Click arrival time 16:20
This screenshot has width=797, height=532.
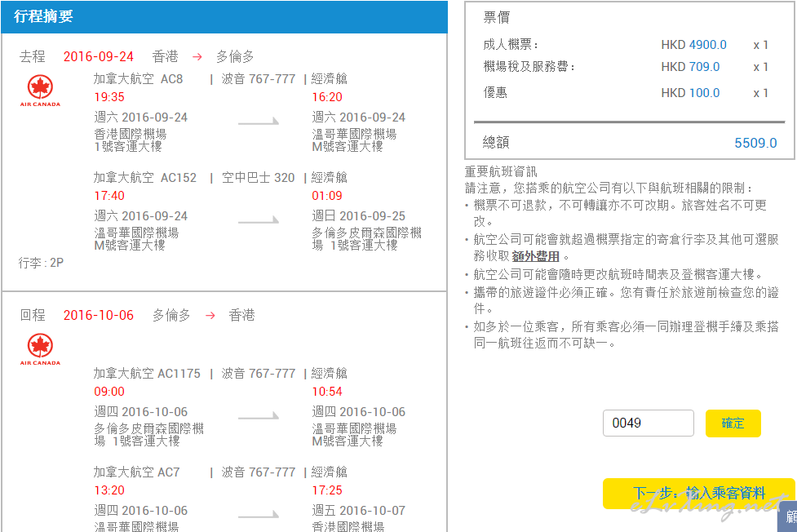(327, 97)
